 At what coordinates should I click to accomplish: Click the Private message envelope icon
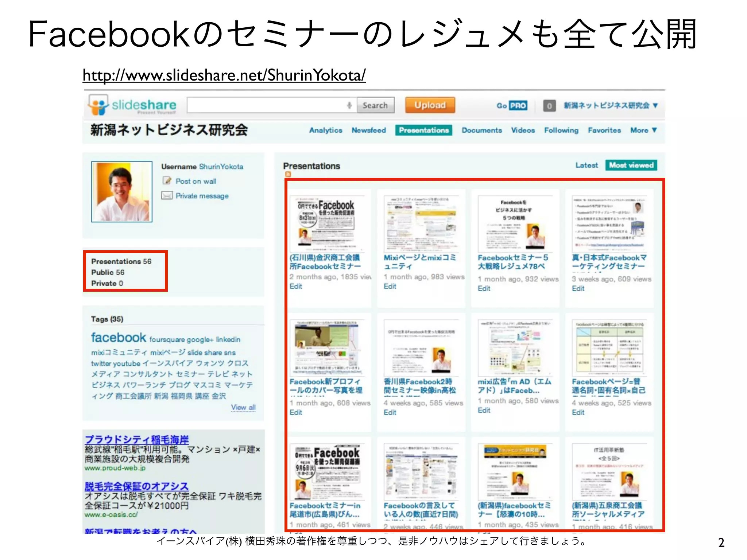pyautogui.click(x=167, y=196)
